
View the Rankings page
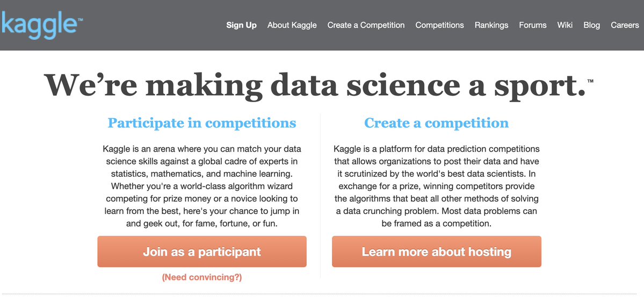click(491, 25)
